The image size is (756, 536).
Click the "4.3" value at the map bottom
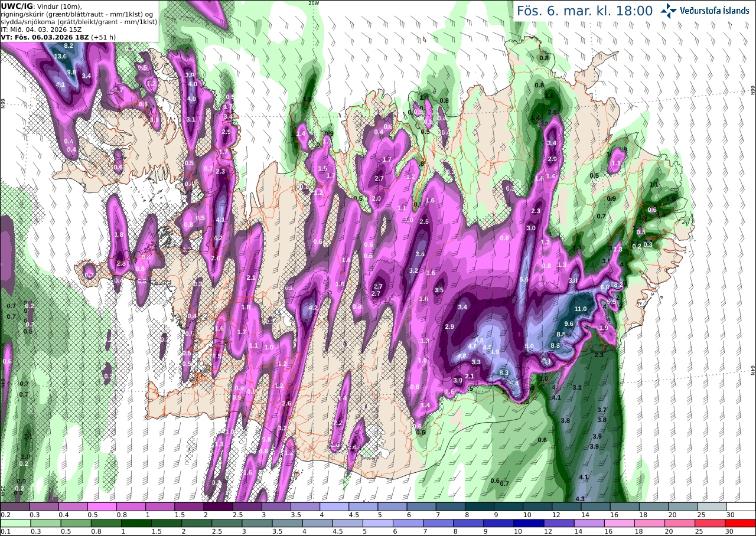pyautogui.click(x=580, y=499)
